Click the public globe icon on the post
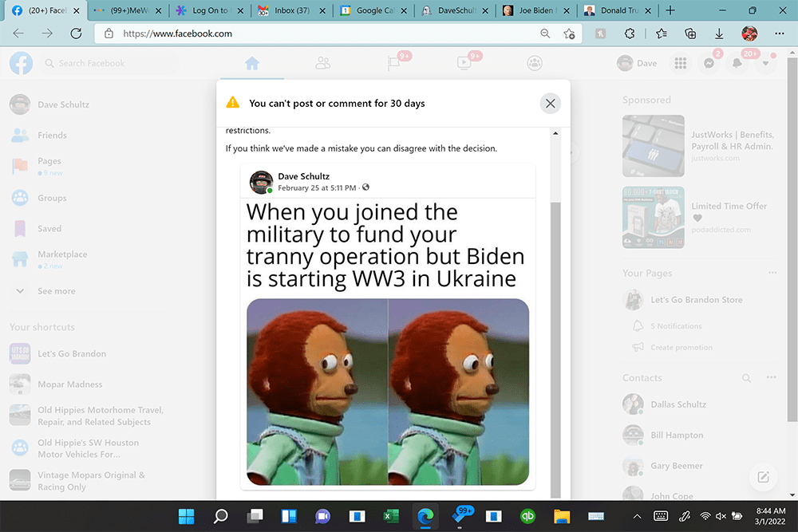798x532 pixels. 365,187
